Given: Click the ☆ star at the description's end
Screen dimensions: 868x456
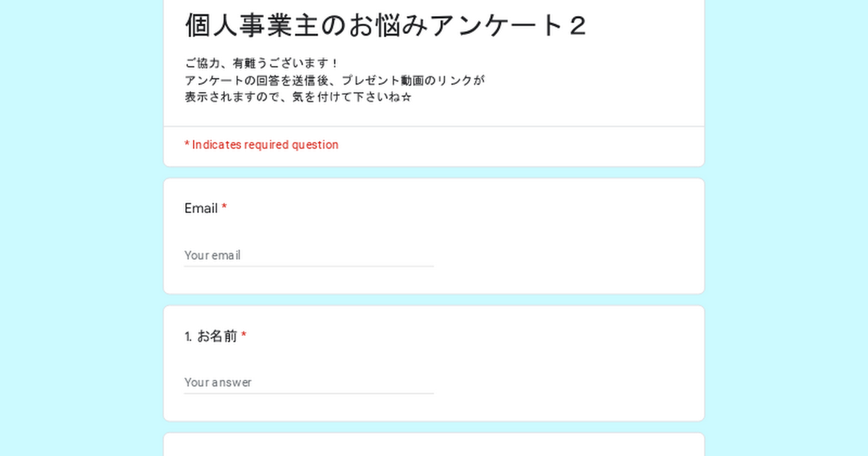Looking at the screenshot, I should pyautogui.click(x=407, y=97).
